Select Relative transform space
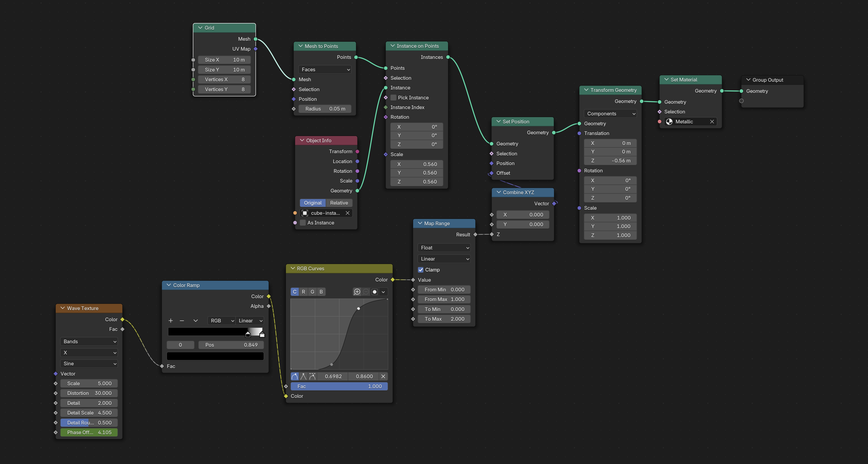The width and height of the screenshot is (868, 464). pyautogui.click(x=339, y=203)
